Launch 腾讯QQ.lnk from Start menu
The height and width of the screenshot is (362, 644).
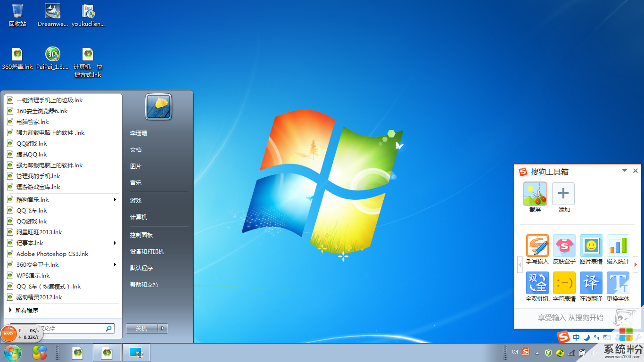[63, 155]
